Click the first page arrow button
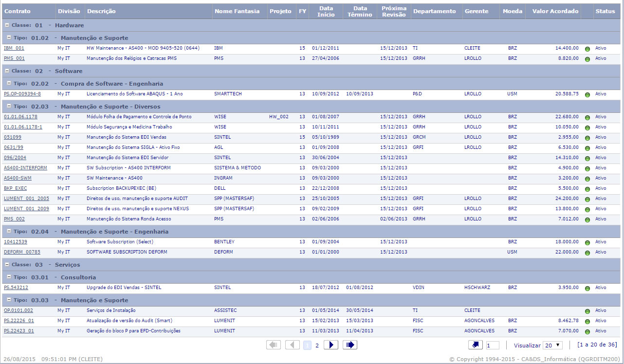Image resolution: width=624 pixels, height=364 pixels. [274, 345]
